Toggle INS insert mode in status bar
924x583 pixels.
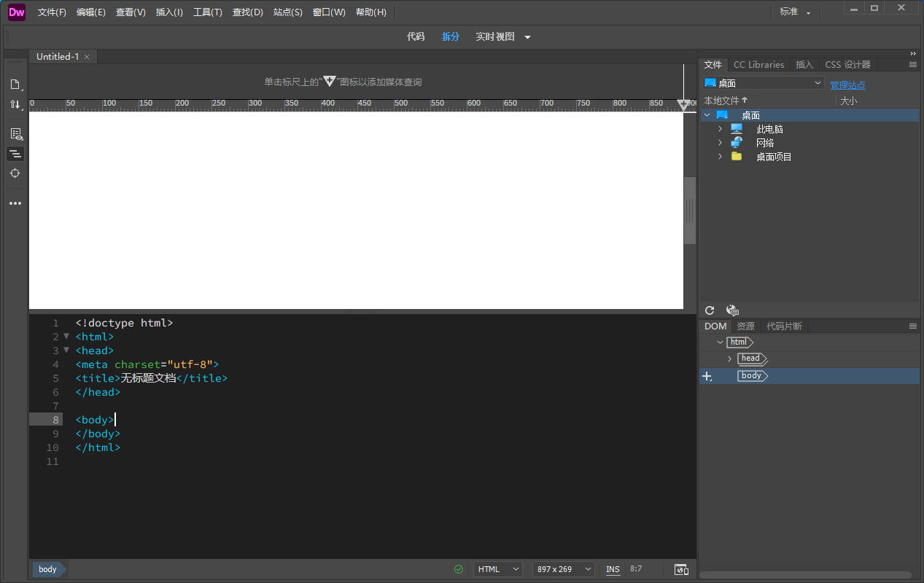(613, 569)
